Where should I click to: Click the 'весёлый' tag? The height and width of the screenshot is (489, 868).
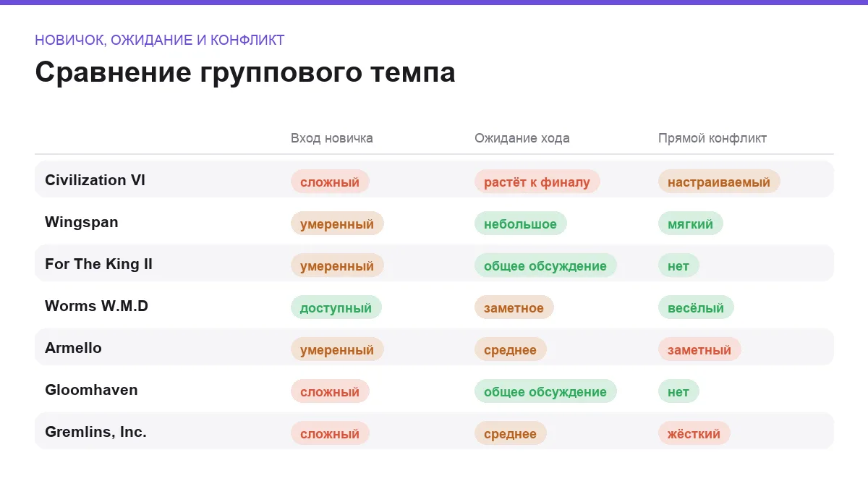[x=696, y=307]
